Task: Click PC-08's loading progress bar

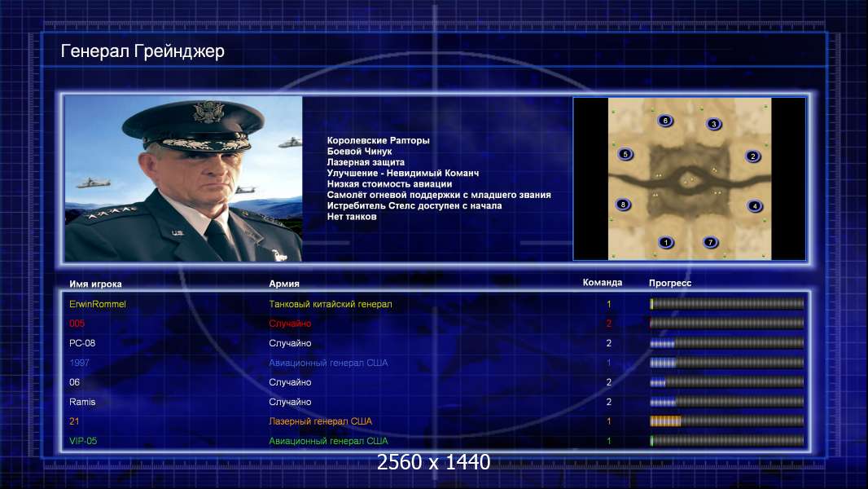Action: [x=727, y=343]
